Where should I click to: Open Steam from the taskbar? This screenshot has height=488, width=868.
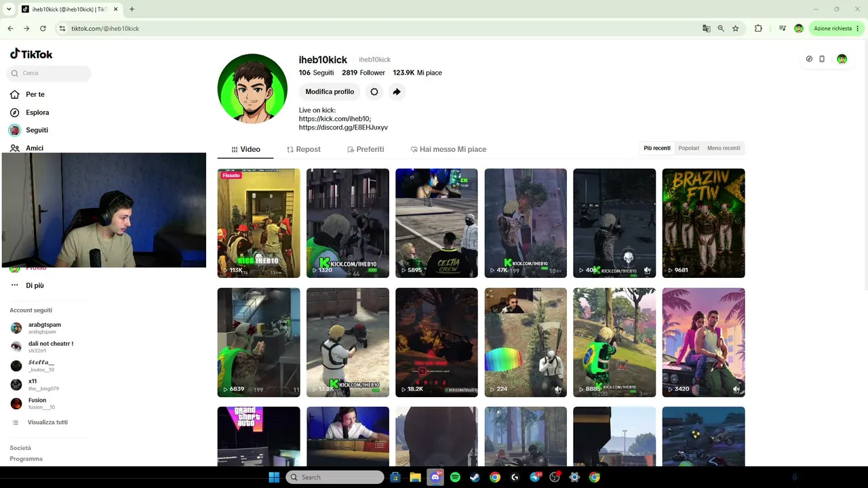pos(475,477)
